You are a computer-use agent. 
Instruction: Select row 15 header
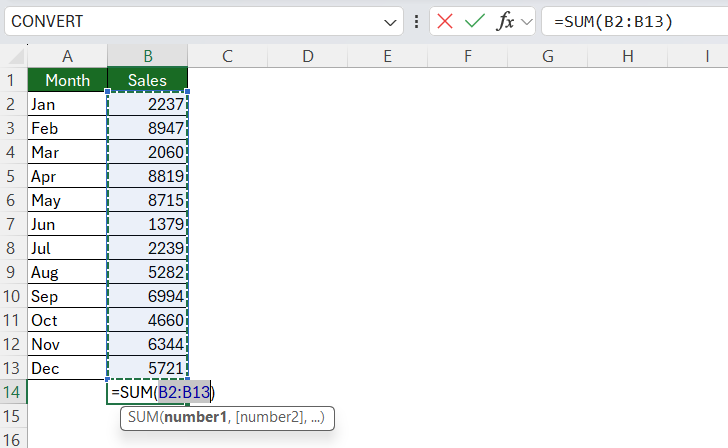tap(13, 416)
